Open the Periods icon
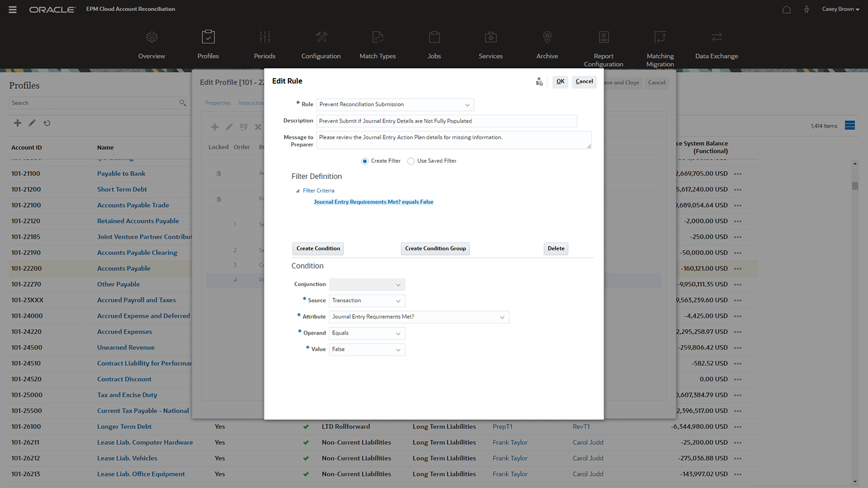868x488 pixels. [x=264, y=37]
